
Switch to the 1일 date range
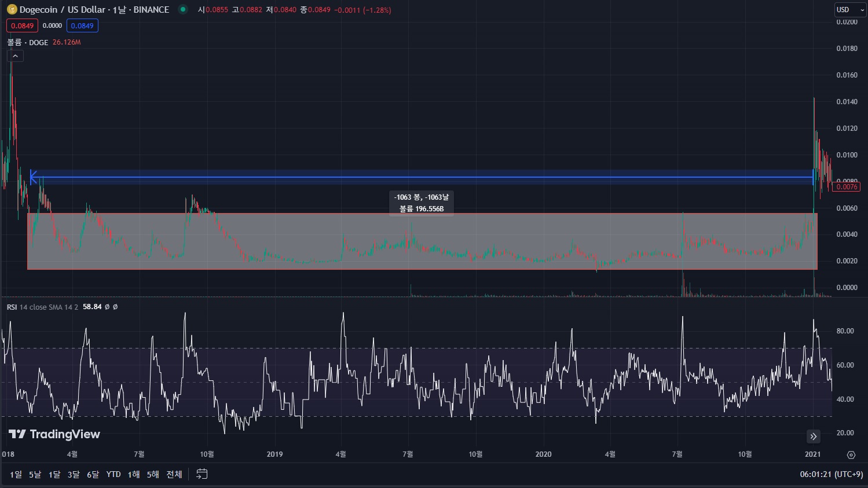click(x=16, y=474)
